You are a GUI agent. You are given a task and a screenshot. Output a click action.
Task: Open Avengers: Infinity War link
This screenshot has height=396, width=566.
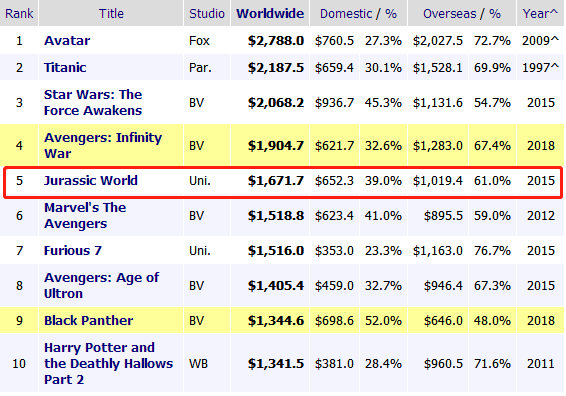103,145
